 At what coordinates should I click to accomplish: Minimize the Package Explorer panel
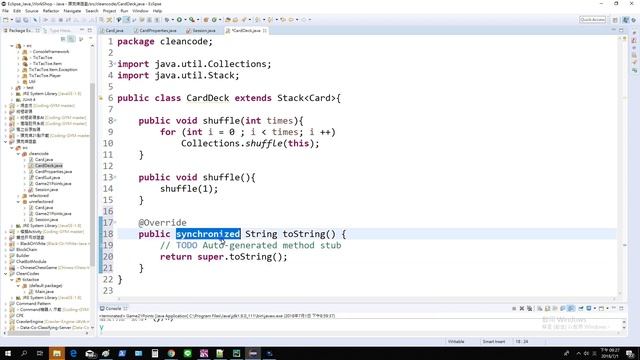pyautogui.click(x=82, y=30)
